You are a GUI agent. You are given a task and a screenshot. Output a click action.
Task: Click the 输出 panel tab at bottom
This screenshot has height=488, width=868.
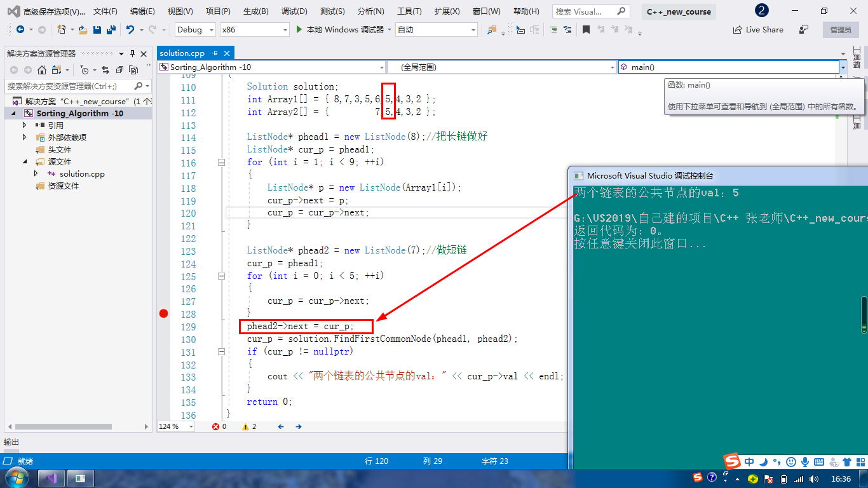point(11,442)
